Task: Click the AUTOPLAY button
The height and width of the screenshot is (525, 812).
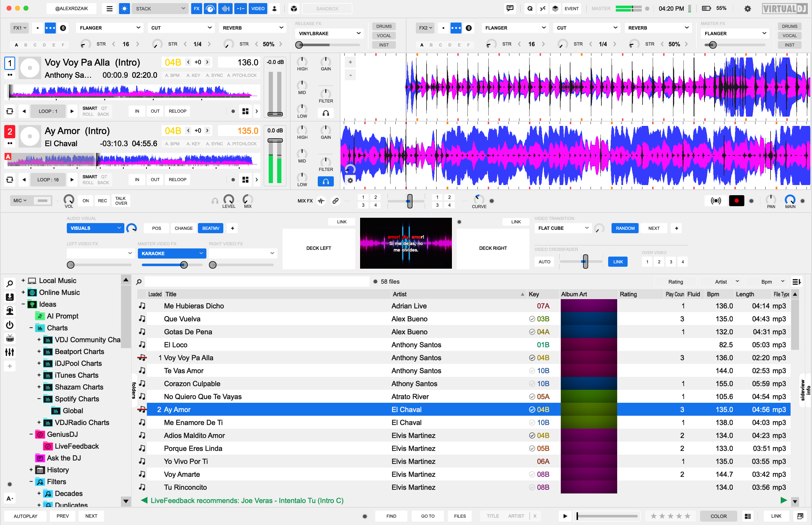Action: pos(26,516)
